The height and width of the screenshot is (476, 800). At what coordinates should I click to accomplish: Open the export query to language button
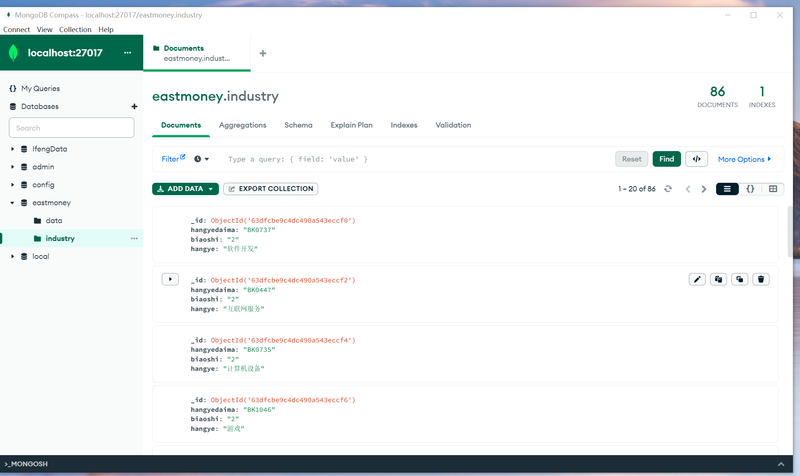tap(696, 159)
